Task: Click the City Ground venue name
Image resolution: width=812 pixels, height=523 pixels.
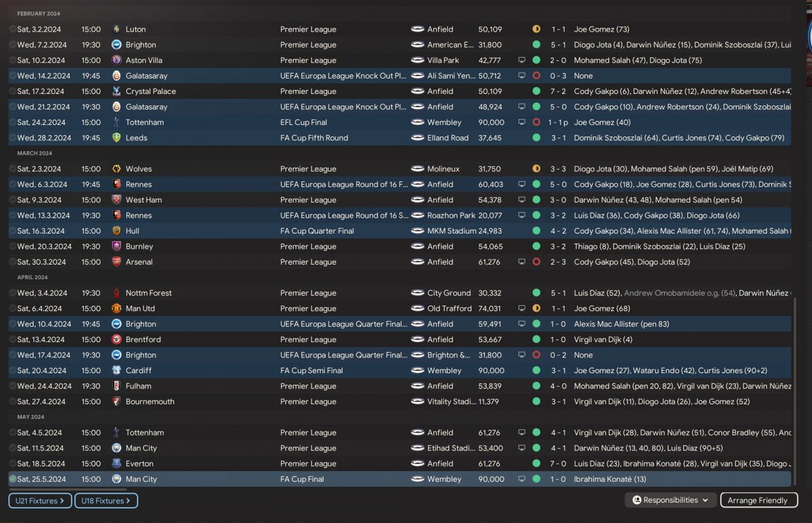Action: [449, 293]
